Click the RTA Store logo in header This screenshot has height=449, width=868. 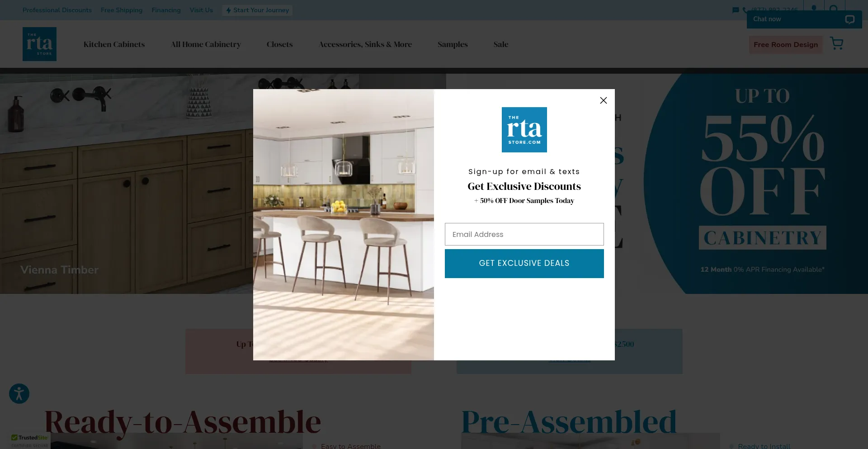click(x=39, y=44)
